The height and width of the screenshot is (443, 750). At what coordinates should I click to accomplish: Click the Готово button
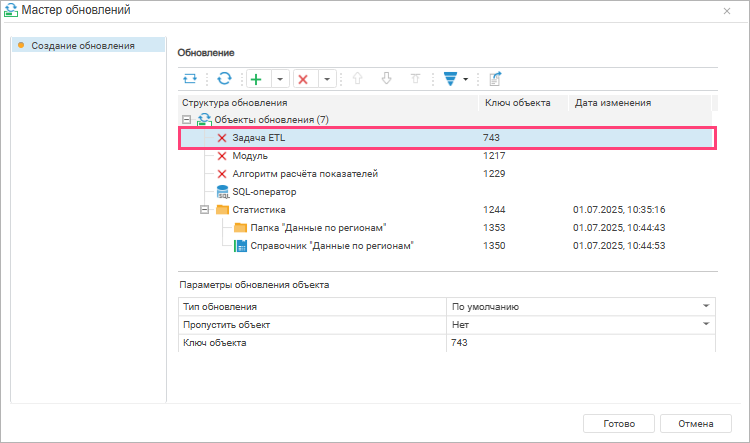coord(619,423)
